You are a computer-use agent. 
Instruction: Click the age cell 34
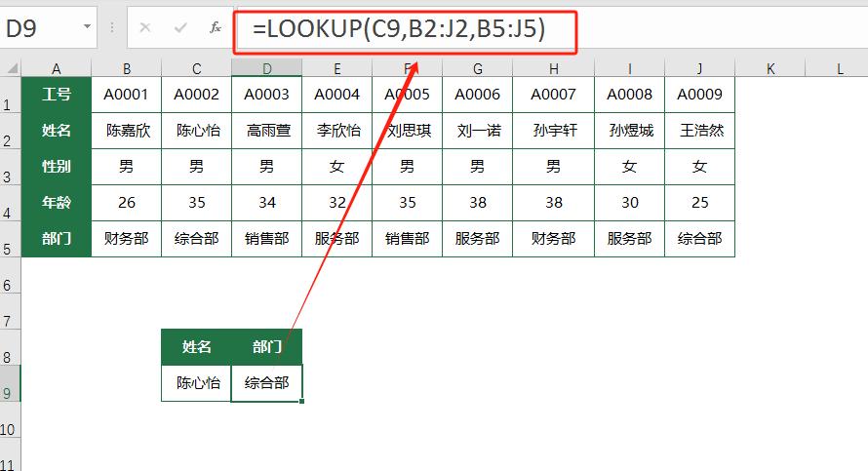[267, 203]
